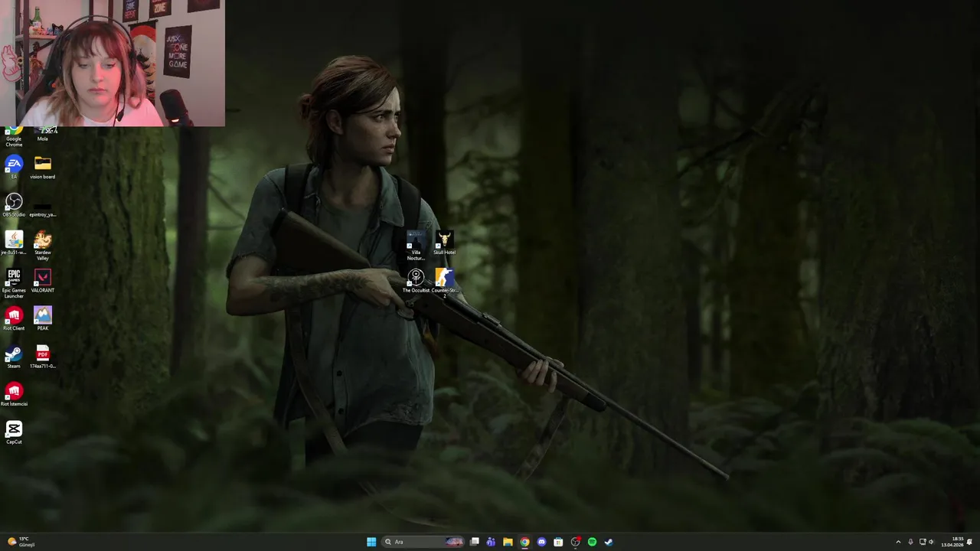Open Microsoft Teams from the taskbar
980x551 pixels.
(491, 542)
